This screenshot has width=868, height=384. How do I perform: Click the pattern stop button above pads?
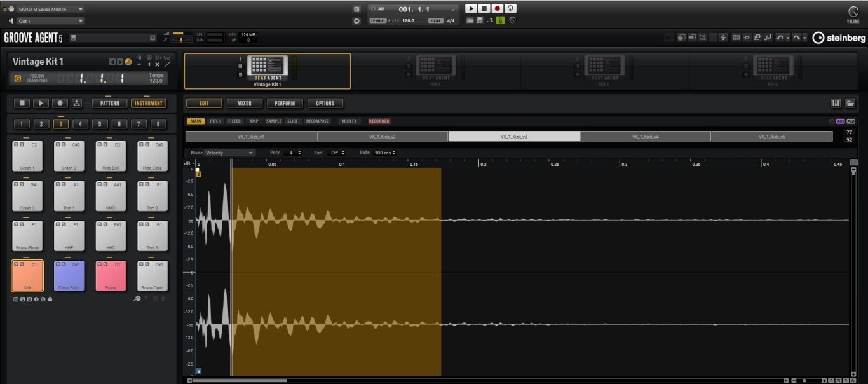(x=22, y=103)
